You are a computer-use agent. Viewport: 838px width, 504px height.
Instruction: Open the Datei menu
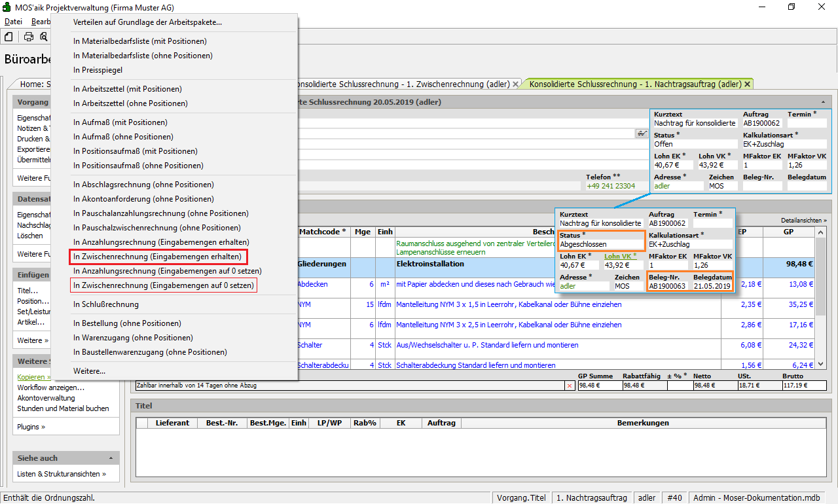pos(13,22)
